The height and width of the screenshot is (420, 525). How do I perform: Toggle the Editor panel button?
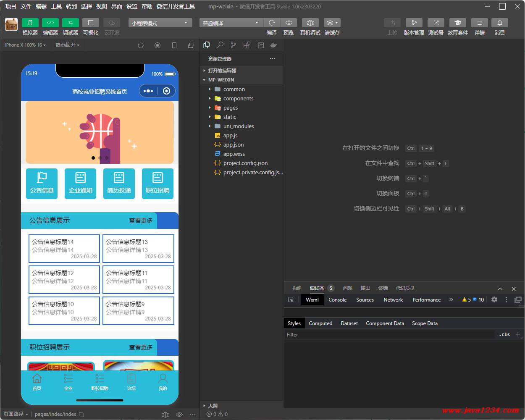50,23
